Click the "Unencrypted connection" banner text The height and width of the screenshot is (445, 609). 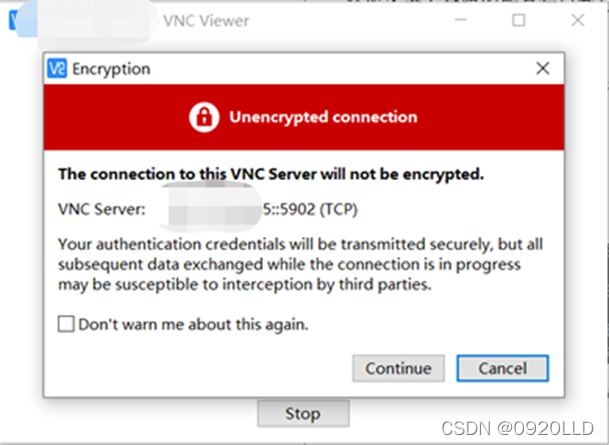(322, 117)
